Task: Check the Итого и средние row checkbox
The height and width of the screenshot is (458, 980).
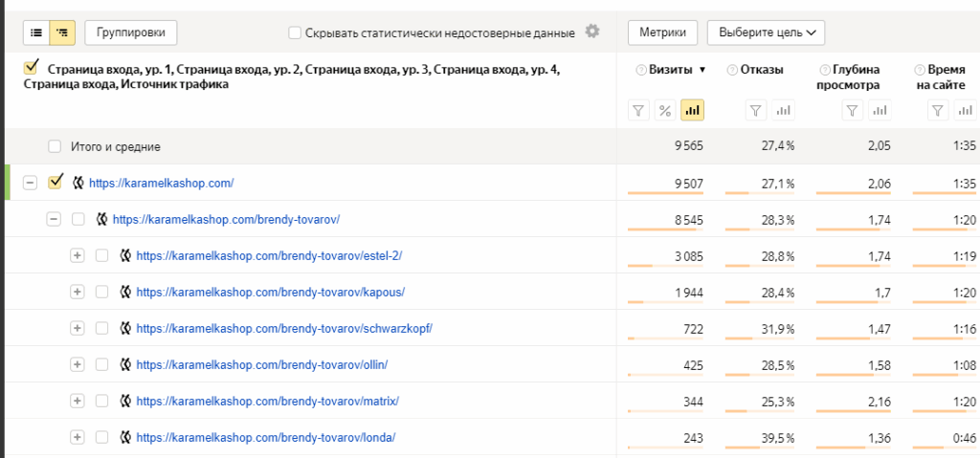Action: (x=55, y=146)
